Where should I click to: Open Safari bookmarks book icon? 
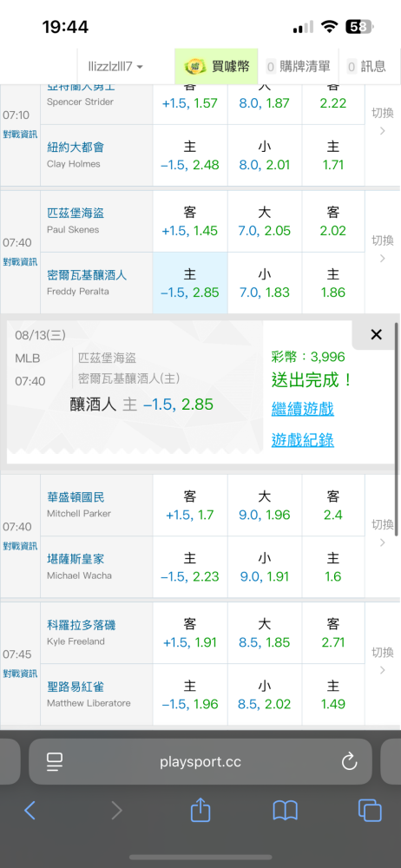tap(286, 811)
